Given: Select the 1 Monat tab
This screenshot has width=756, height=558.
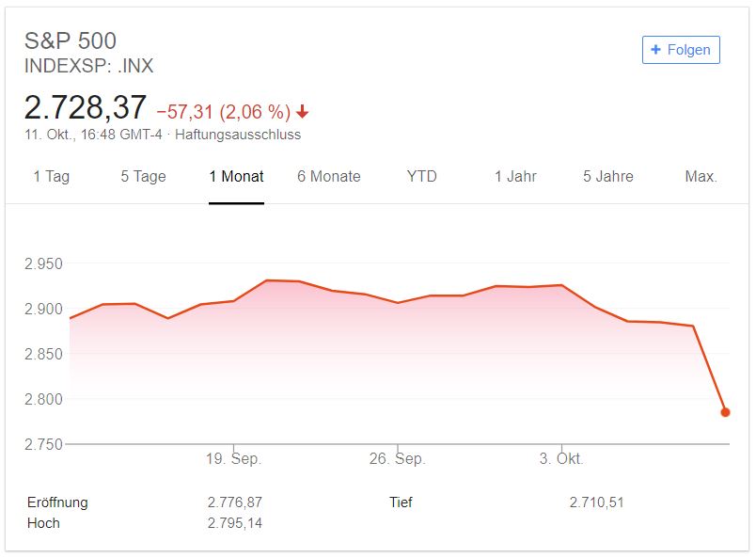Looking at the screenshot, I should 236,176.
